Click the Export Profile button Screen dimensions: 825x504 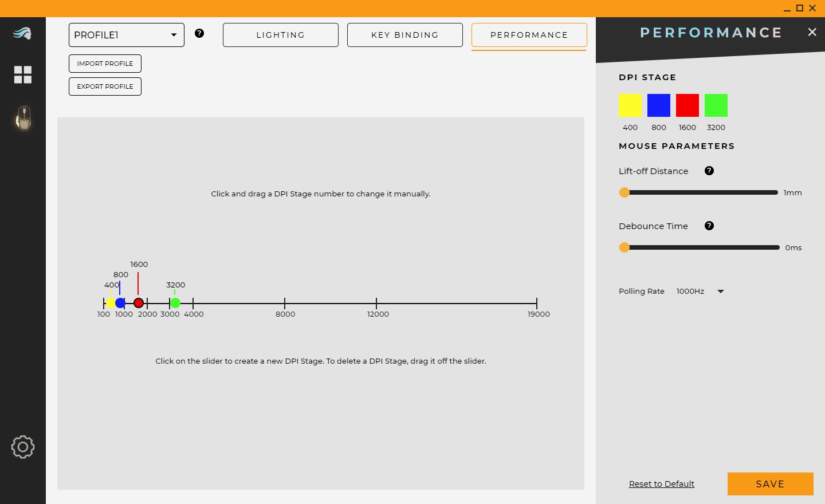[x=105, y=86]
